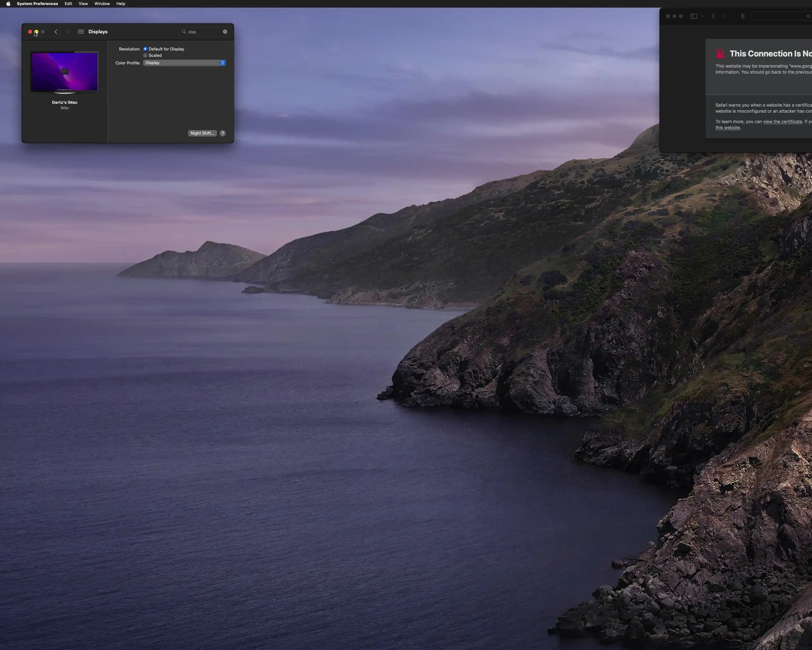Viewport: 812px width, 650px height.
Task: Open the Window menu
Action: click(x=102, y=4)
